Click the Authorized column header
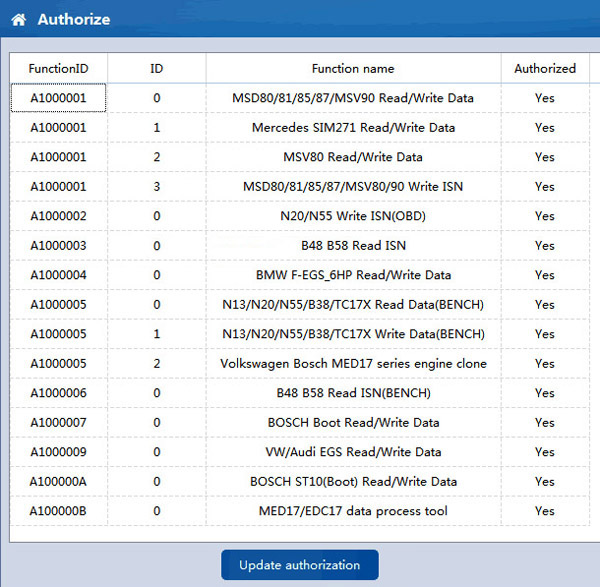The height and width of the screenshot is (587, 600). pyautogui.click(x=545, y=68)
